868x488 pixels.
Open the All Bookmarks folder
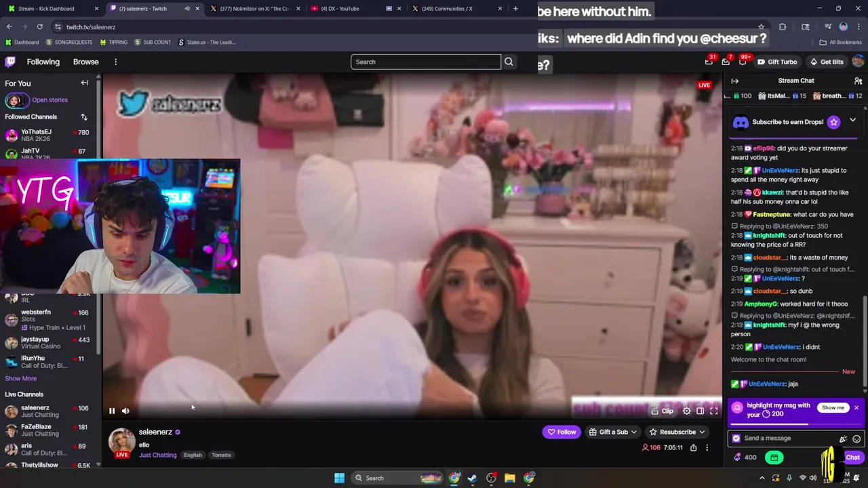pyautogui.click(x=841, y=42)
